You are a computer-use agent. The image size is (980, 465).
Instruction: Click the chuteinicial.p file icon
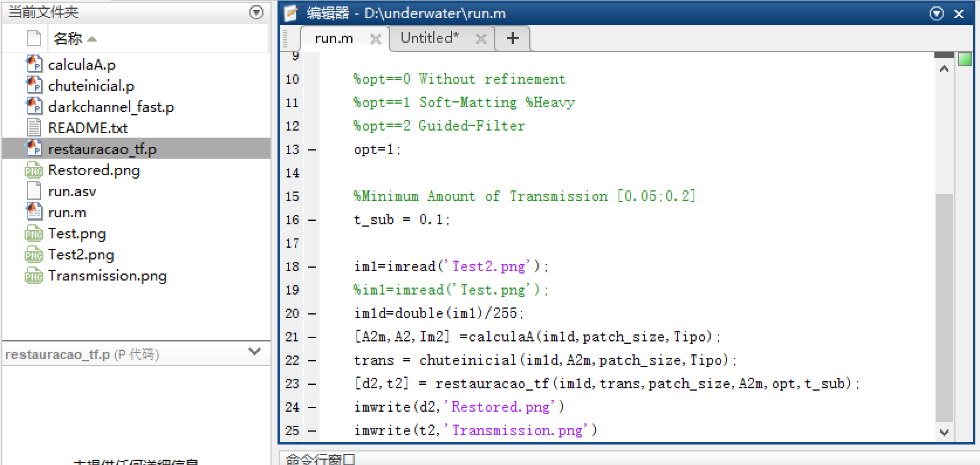click(x=34, y=86)
